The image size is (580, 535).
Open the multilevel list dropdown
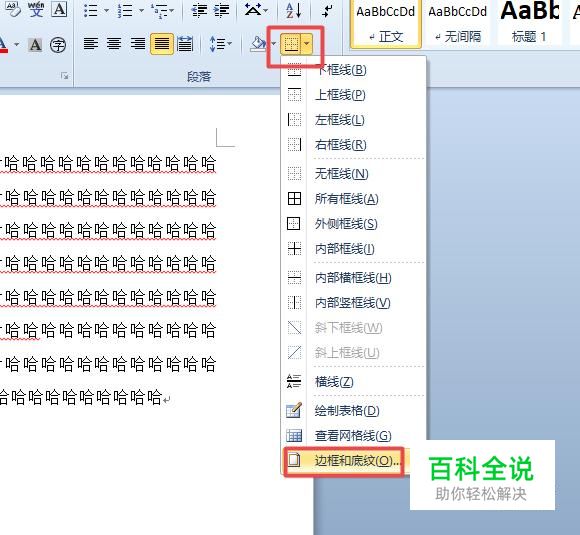tap(163, 10)
